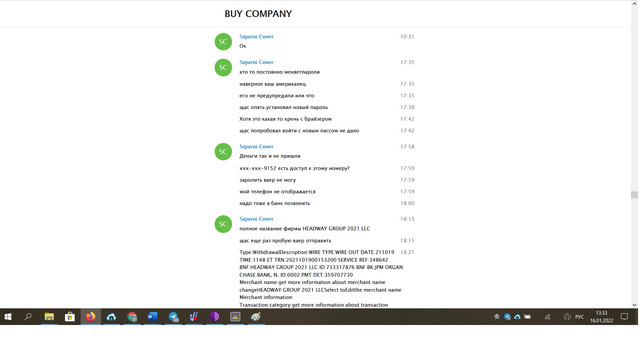
Task: Click Sigurni Cover name at 18:15
Action: (256, 219)
